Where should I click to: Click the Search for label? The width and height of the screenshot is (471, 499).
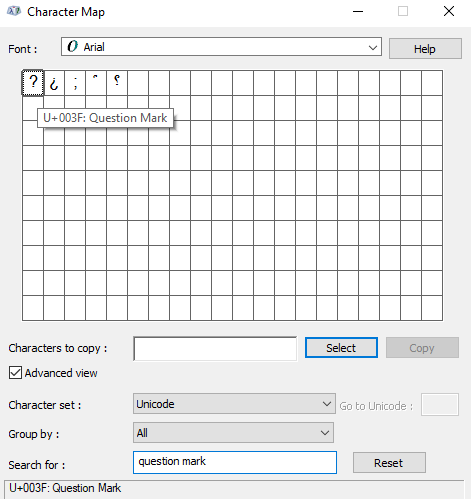click(x=37, y=465)
